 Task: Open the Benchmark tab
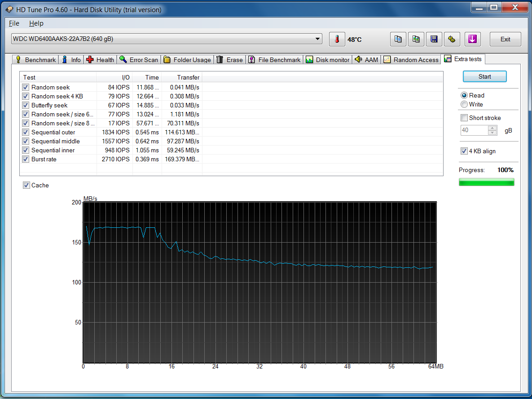[35, 60]
